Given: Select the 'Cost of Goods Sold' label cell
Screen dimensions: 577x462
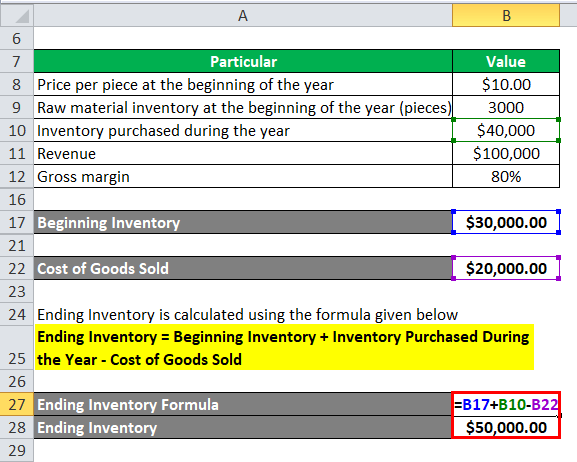Looking at the screenshot, I should pyautogui.click(x=243, y=268).
